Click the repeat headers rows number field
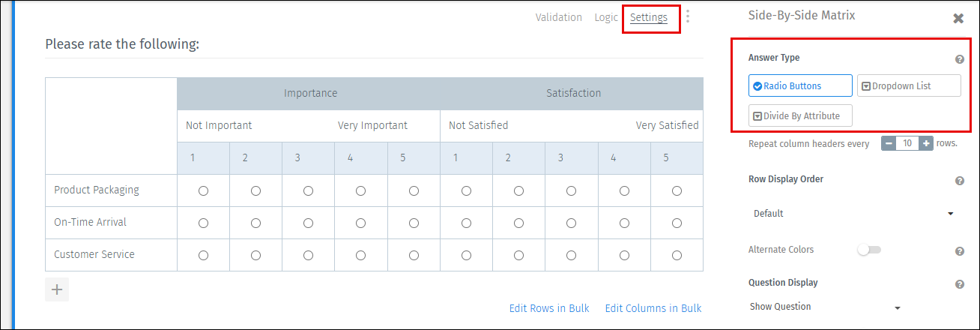The width and height of the screenshot is (980, 330). click(x=907, y=143)
